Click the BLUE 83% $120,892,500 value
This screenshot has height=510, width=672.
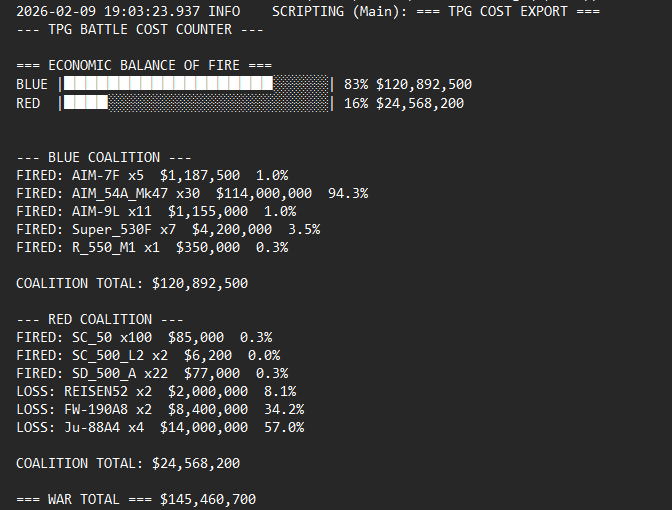(408, 84)
